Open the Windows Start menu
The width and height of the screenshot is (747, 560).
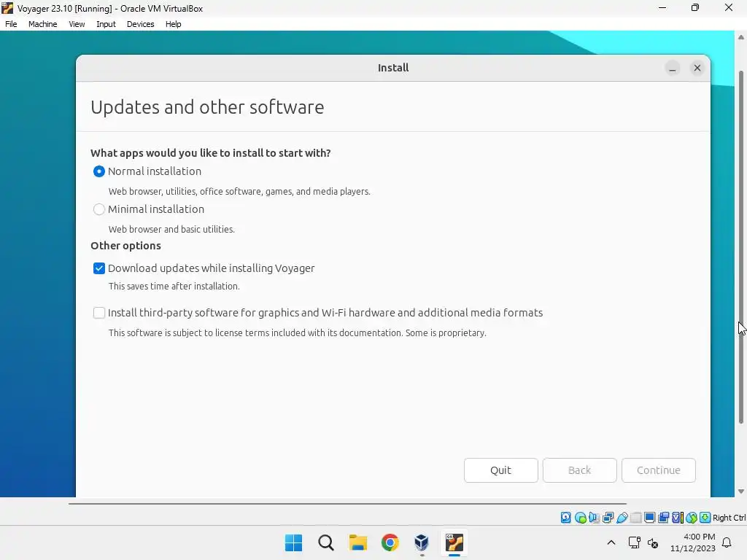coord(293,542)
